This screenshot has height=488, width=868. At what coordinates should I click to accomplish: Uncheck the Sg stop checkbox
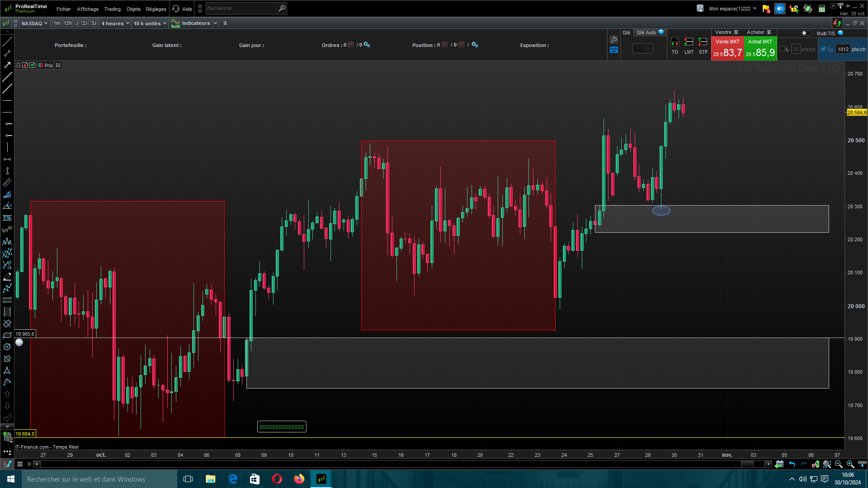pyautogui.click(x=823, y=49)
